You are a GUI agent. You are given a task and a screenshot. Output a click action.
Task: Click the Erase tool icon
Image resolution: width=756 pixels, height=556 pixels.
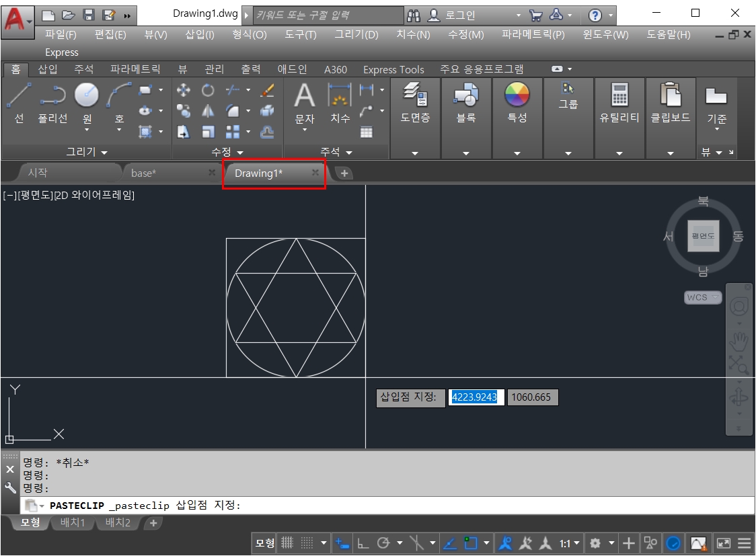(x=267, y=90)
